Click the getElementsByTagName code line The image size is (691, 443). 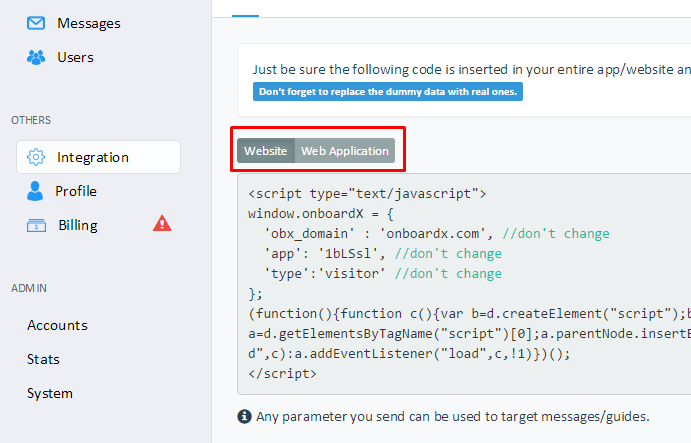[469, 334]
